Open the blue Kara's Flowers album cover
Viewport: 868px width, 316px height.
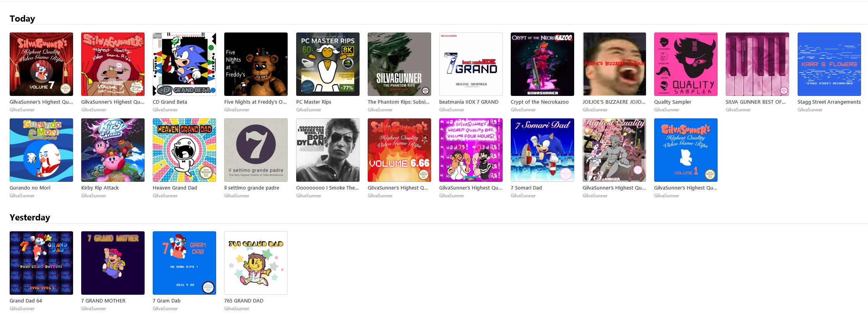coord(829,64)
